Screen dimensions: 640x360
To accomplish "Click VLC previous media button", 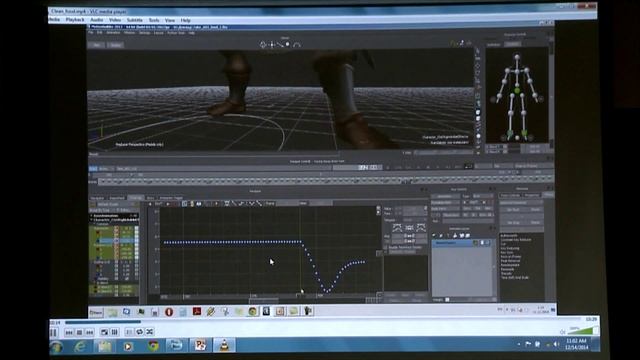I will click(x=69, y=332).
